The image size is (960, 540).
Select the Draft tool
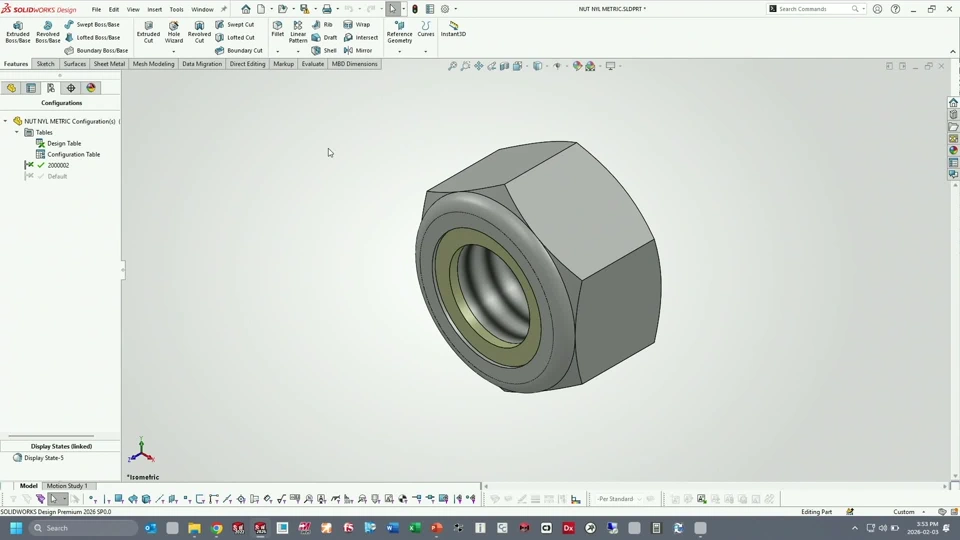point(324,37)
